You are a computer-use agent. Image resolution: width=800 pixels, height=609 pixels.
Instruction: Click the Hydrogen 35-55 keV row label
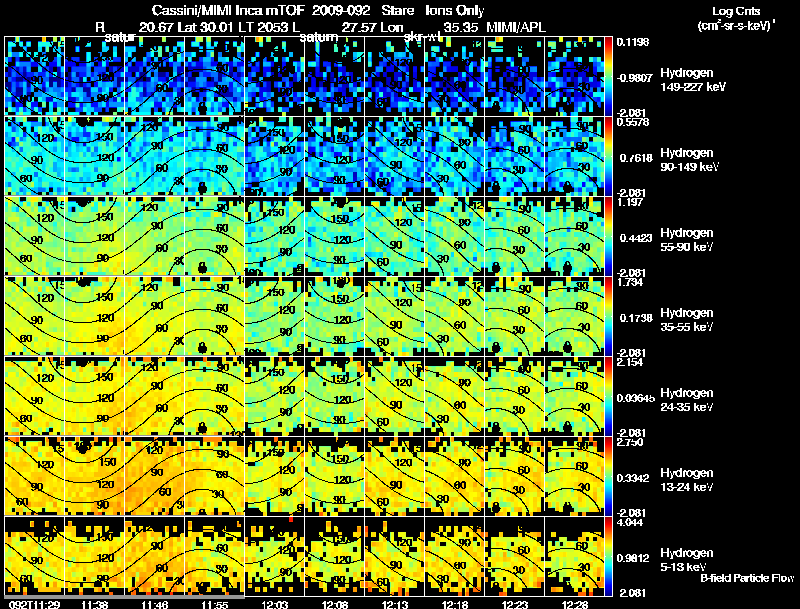[x=687, y=320]
